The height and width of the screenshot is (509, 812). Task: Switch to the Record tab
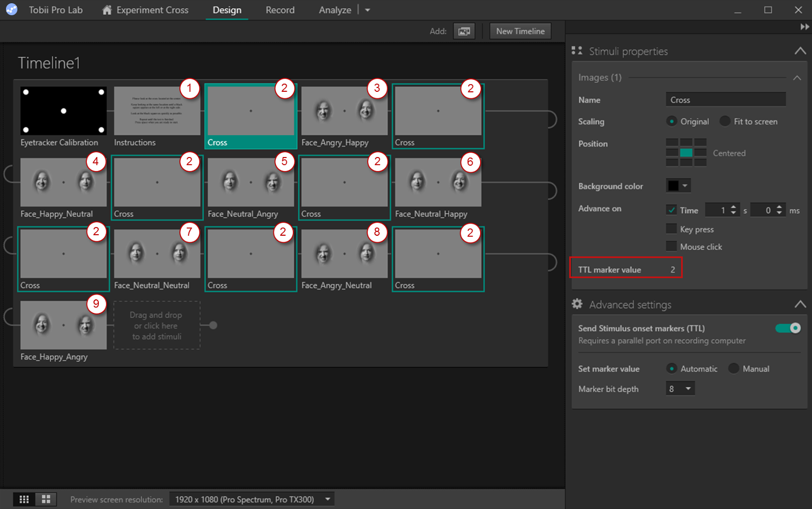(x=280, y=10)
